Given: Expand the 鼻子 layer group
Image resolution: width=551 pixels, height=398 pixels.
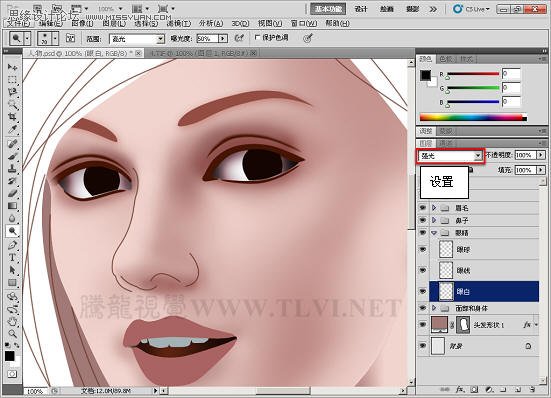Looking at the screenshot, I should [x=434, y=220].
